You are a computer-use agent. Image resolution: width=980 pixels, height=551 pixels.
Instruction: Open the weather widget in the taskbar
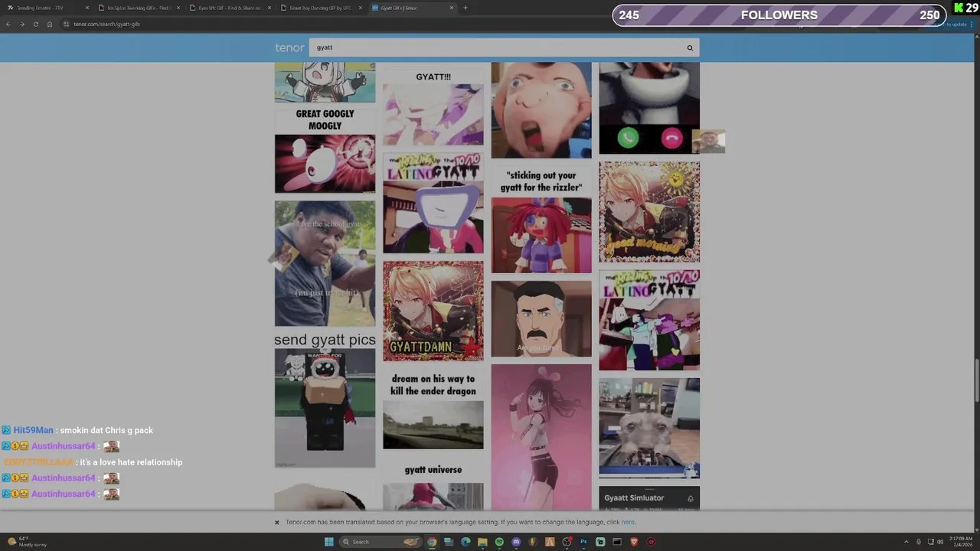pyautogui.click(x=27, y=542)
